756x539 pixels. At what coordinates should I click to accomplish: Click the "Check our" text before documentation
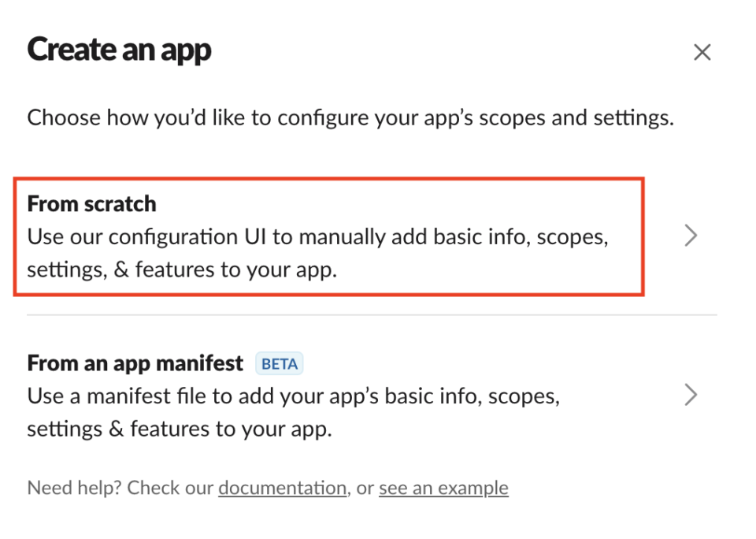click(x=172, y=489)
